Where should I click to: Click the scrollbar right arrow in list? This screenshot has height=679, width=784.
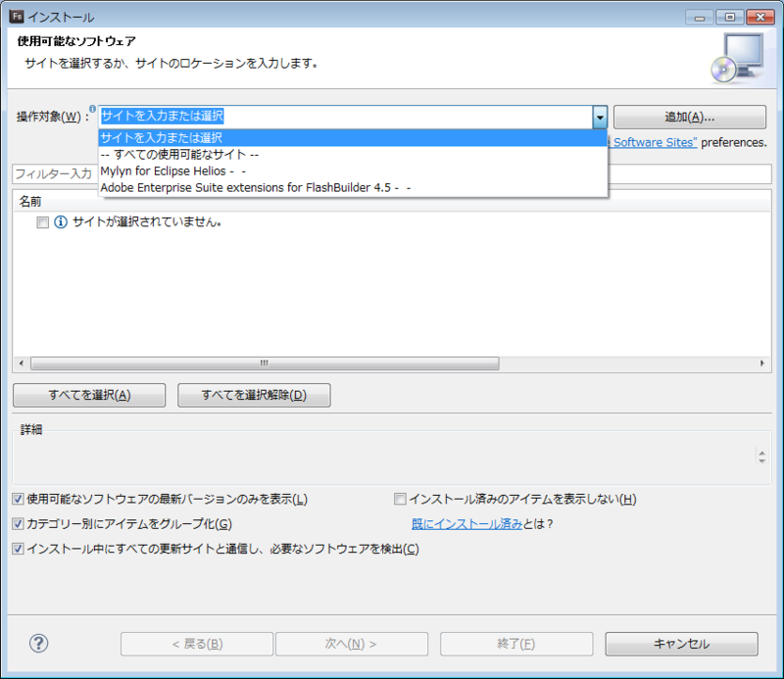(762, 364)
